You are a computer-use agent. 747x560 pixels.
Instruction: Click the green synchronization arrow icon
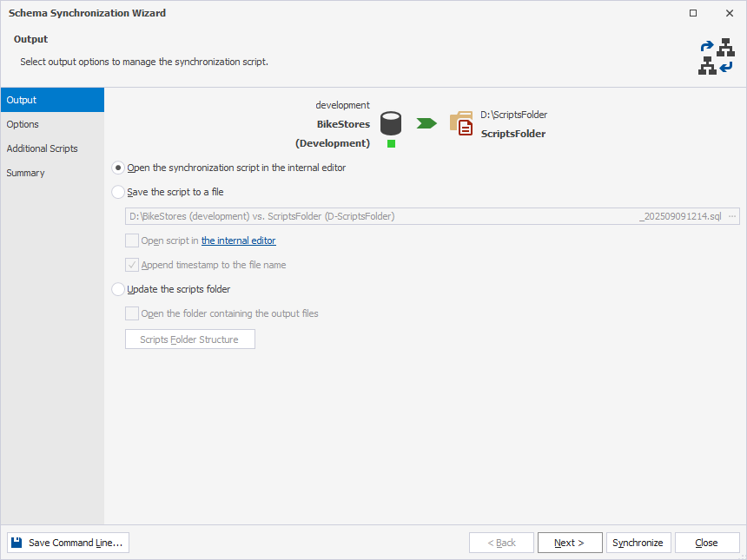[425, 122]
